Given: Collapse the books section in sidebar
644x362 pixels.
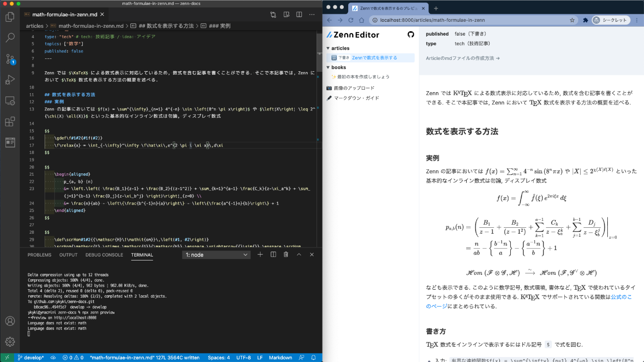Looking at the screenshot, I should point(336,67).
